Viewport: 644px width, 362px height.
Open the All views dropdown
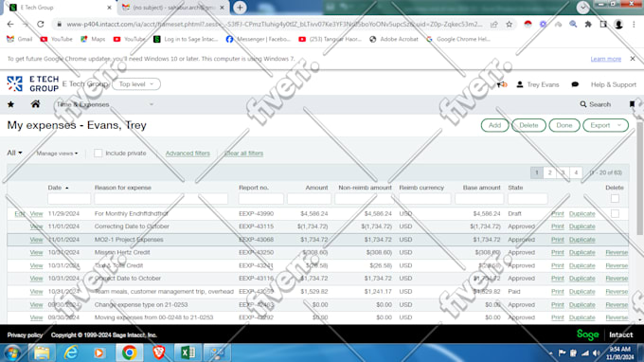pos(14,153)
